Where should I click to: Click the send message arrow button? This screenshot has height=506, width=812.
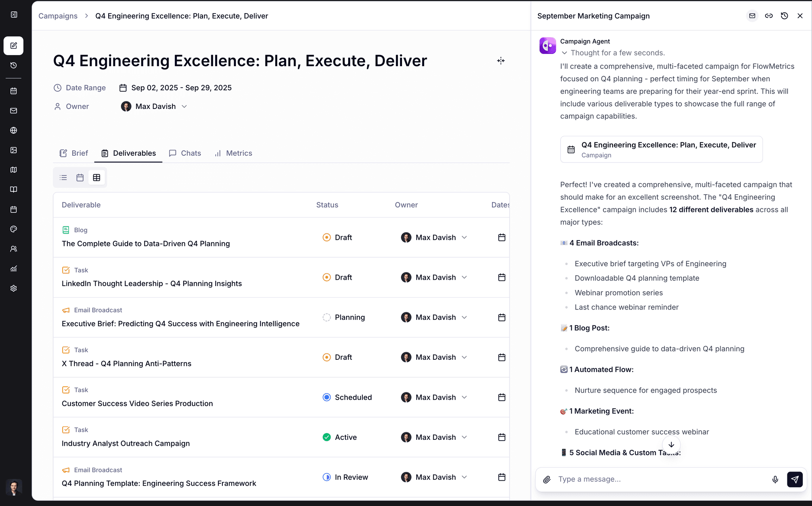795,479
